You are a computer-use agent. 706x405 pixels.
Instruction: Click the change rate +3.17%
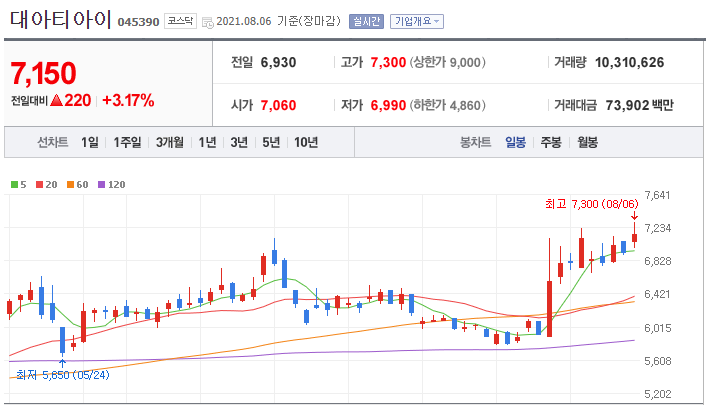(x=128, y=100)
